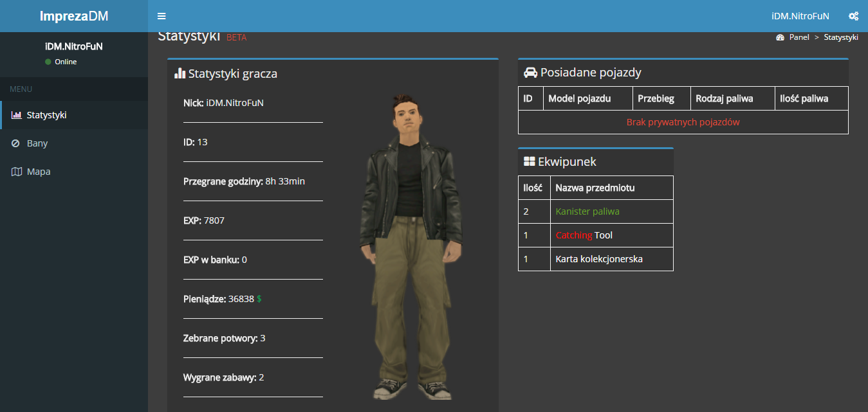Click the Model pojazdu column header
The image size is (868, 412).
(x=579, y=98)
